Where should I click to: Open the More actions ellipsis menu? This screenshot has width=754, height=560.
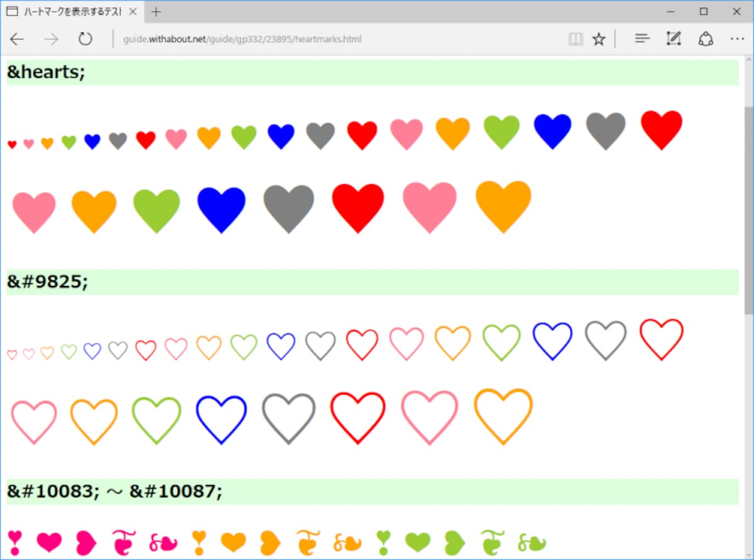click(737, 39)
